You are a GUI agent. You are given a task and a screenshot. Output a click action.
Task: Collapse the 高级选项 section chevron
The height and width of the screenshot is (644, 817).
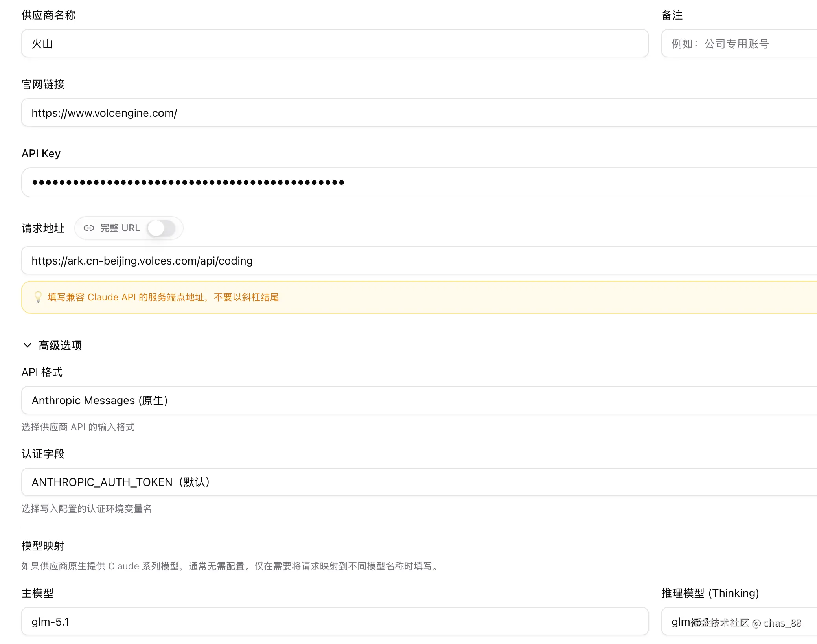[28, 345]
